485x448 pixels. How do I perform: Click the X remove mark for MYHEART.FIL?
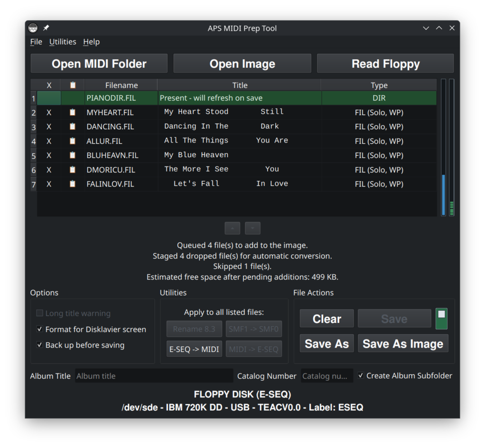coord(49,113)
